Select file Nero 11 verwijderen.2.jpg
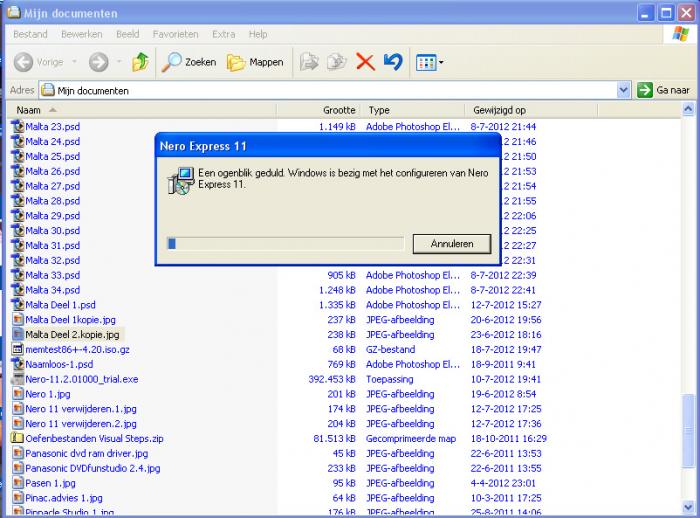Image resolution: width=700 pixels, height=518 pixels. point(81,424)
